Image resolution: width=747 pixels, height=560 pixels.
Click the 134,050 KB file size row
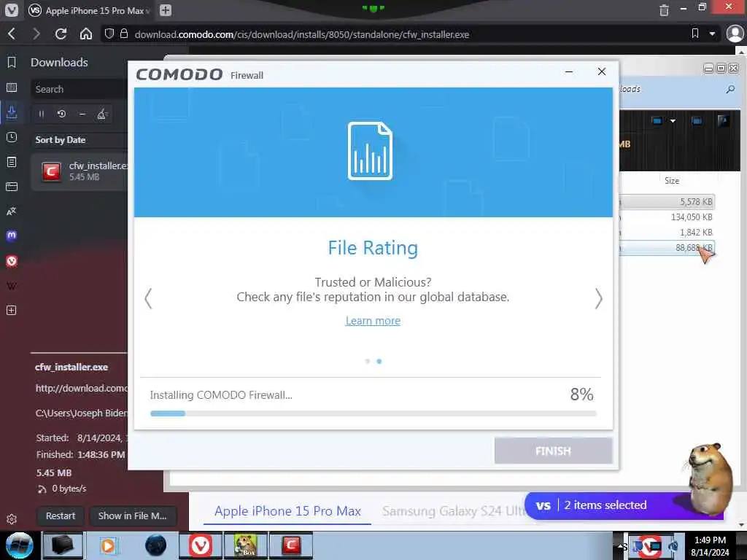[x=667, y=217]
